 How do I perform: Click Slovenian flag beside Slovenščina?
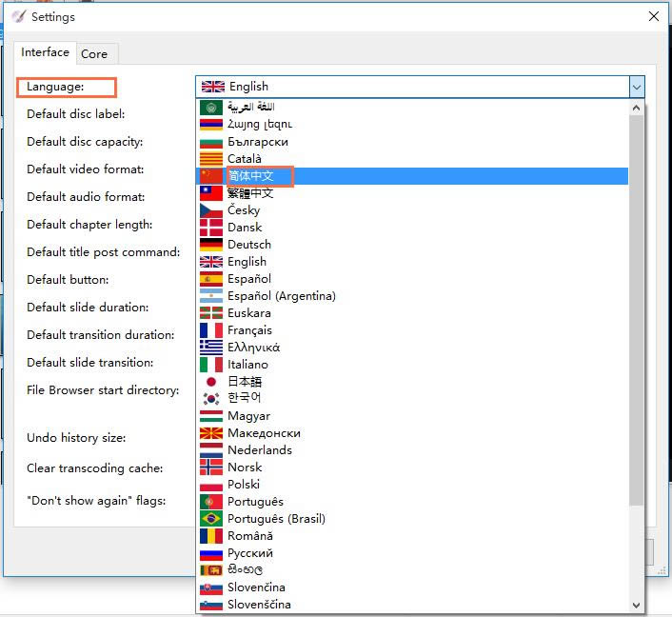tap(211, 605)
